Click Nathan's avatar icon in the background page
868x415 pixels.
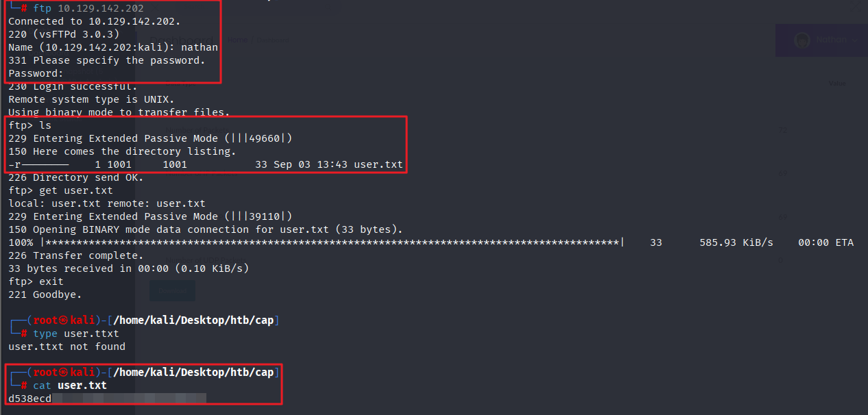[x=802, y=40]
